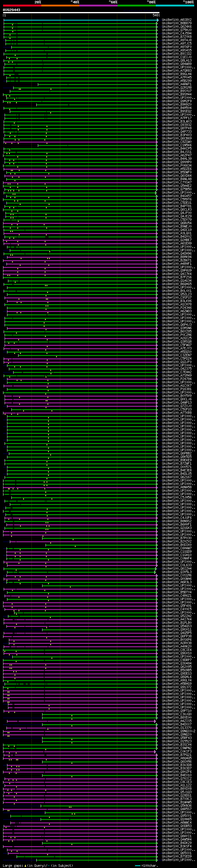Select UniRef100_A3LQ01 entry
The image size is (197, 868).
pos(177,233)
